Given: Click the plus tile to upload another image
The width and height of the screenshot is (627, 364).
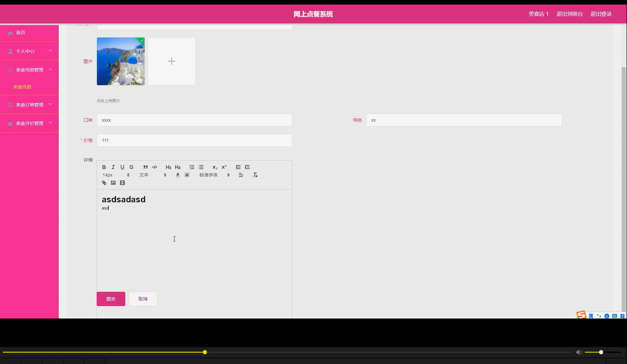Looking at the screenshot, I should (x=171, y=61).
